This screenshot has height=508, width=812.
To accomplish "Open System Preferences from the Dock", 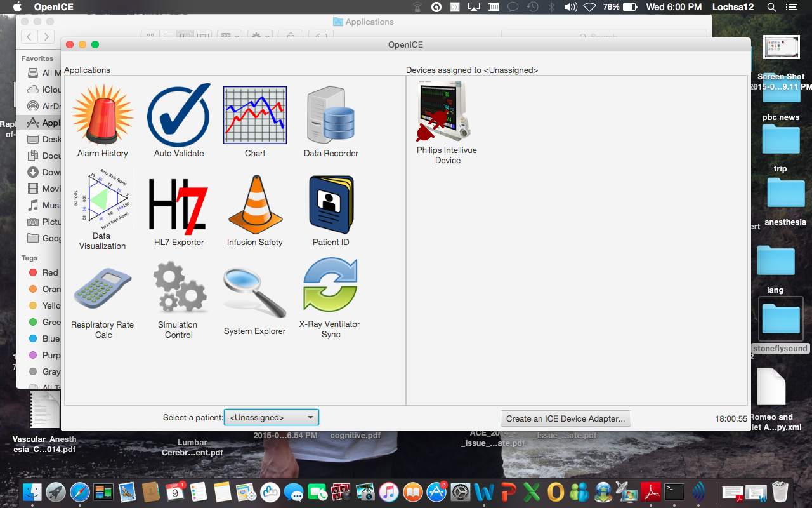I will tap(461, 492).
